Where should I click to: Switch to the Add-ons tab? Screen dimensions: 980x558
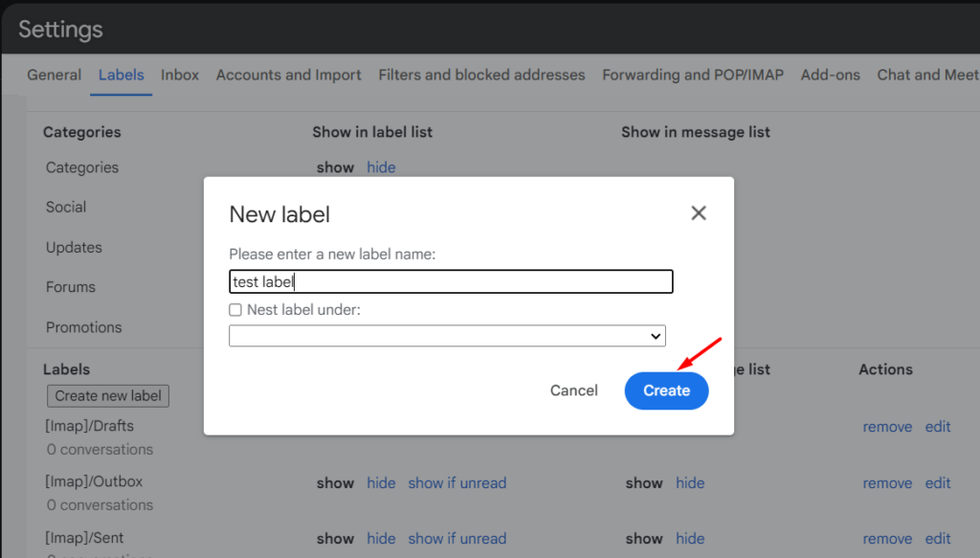click(830, 75)
